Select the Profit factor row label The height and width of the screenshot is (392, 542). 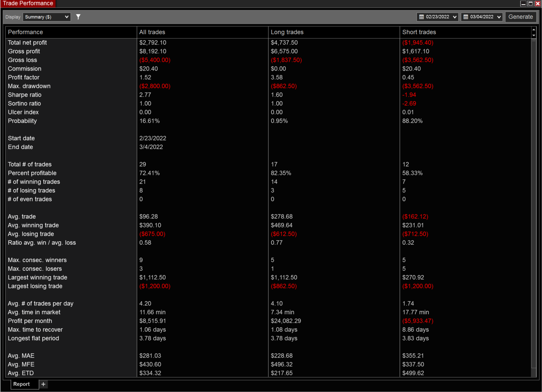click(x=24, y=77)
